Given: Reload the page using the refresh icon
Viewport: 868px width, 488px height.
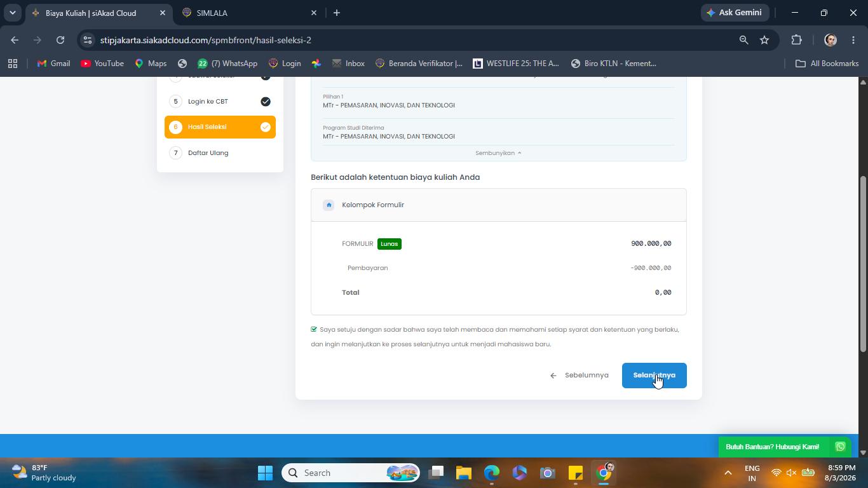Looking at the screenshot, I should (60, 40).
